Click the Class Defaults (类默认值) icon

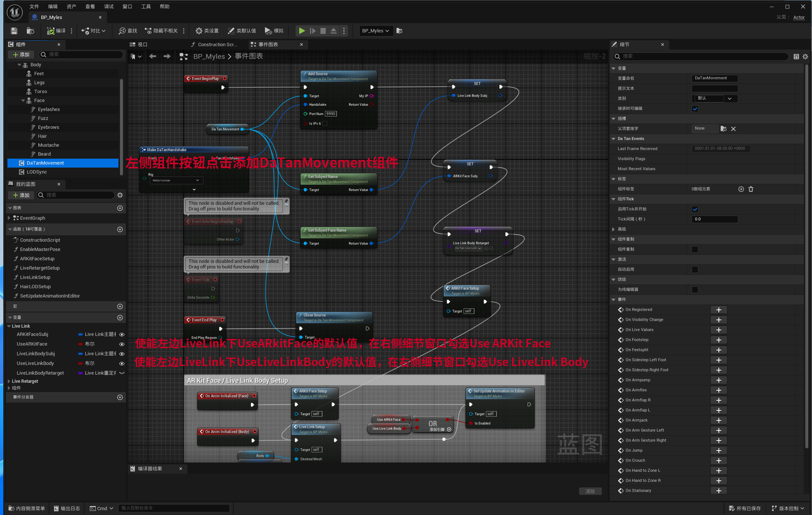tap(231, 31)
